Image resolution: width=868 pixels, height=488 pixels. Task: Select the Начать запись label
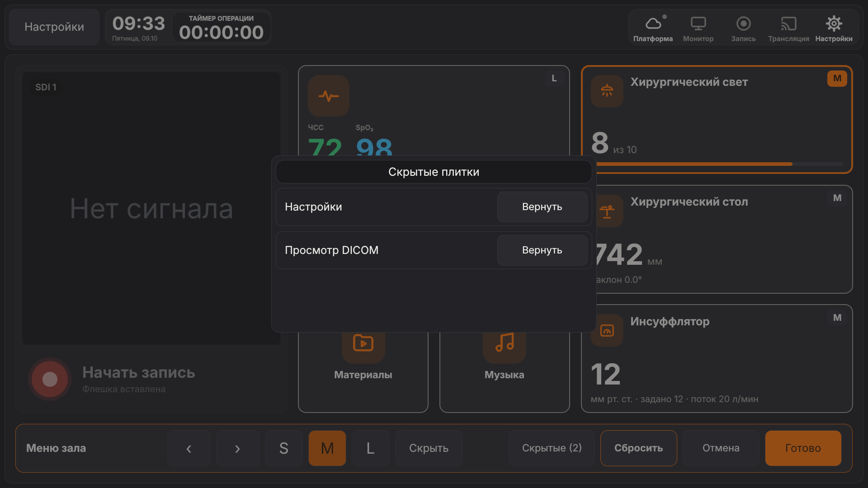(138, 372)
